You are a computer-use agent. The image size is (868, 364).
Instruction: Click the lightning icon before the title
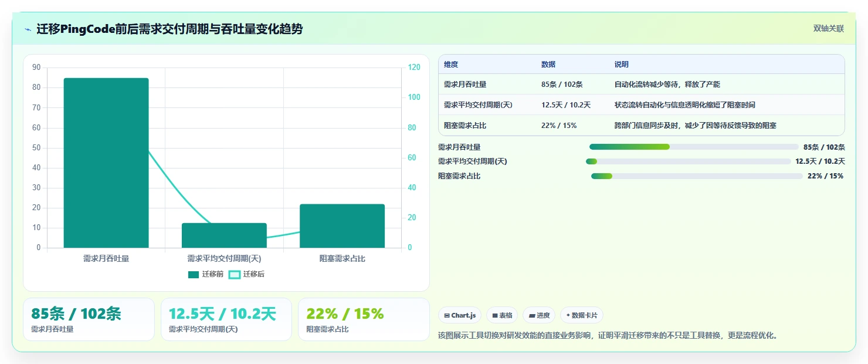28,29
